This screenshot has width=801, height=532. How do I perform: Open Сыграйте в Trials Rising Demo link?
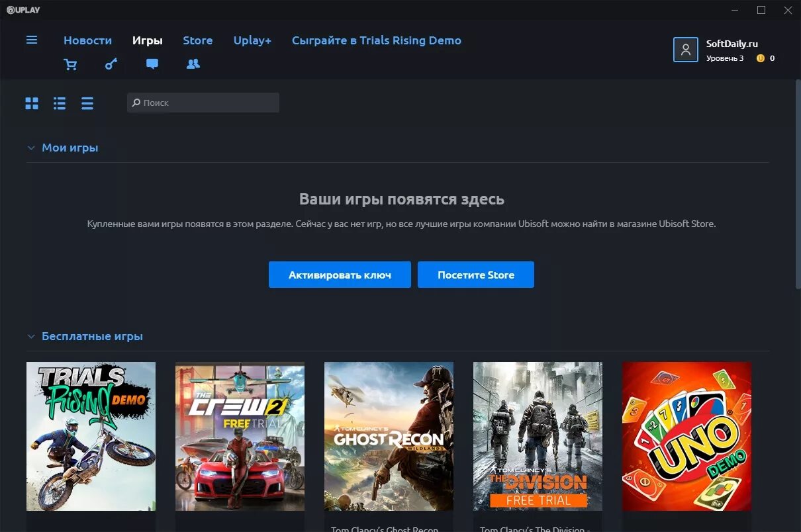coord(377,40)
